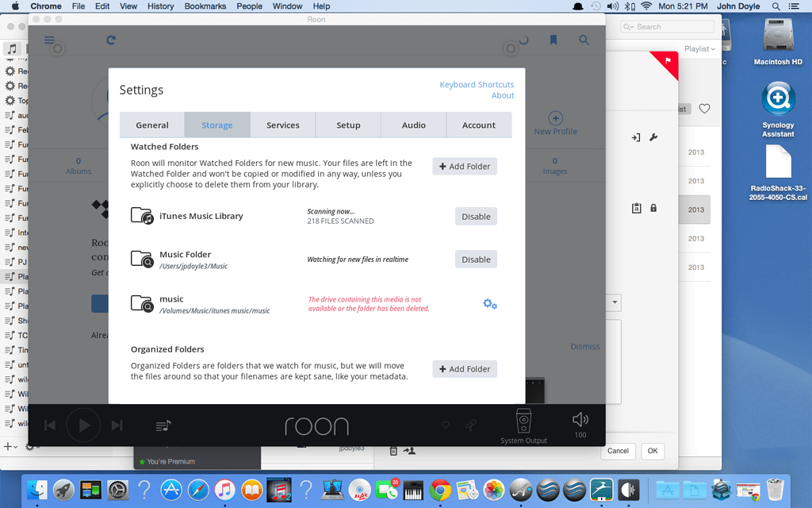This screenshot has height=508, width=812.
Task: Open the Chrome menu in the menu bar
Action: pyautogui.click(x=45, y=6)
